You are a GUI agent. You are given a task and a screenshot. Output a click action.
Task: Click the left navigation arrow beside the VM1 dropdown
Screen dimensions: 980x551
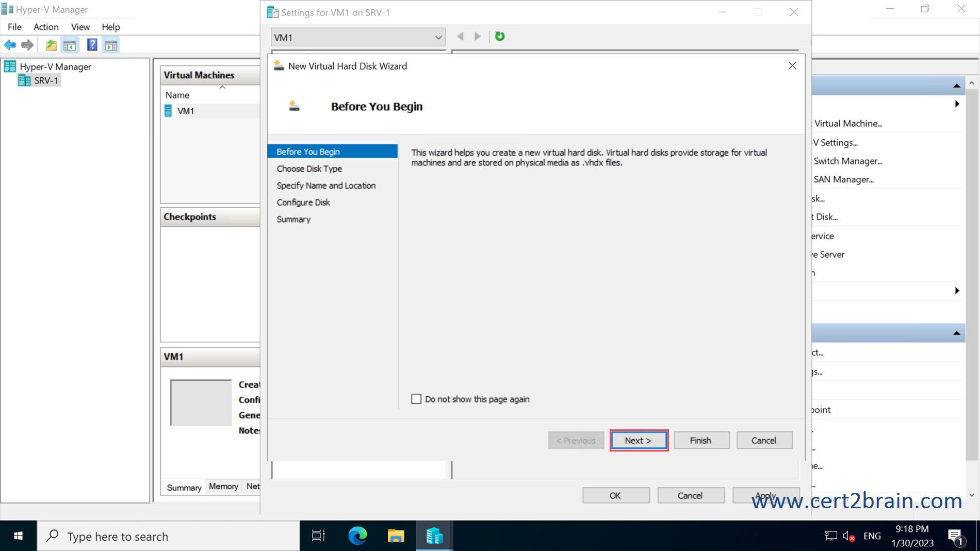(459, 36)
